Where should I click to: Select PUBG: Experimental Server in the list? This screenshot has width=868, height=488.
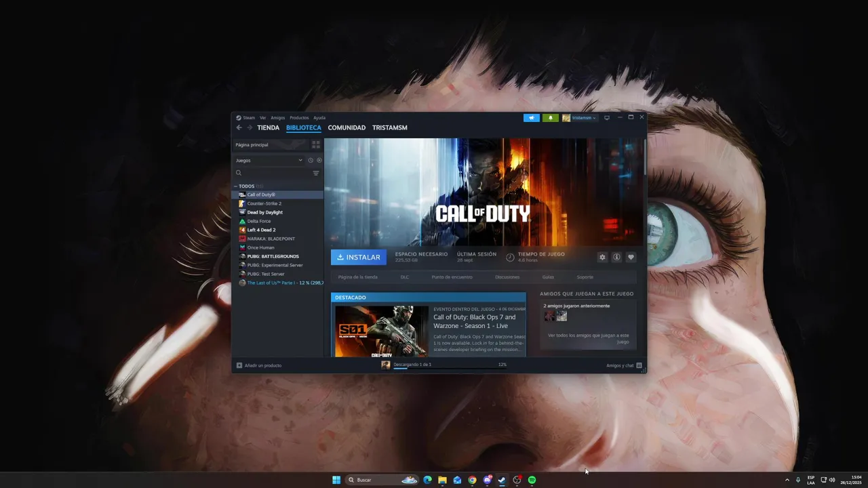pyautogui.click(x=275, y=265)
